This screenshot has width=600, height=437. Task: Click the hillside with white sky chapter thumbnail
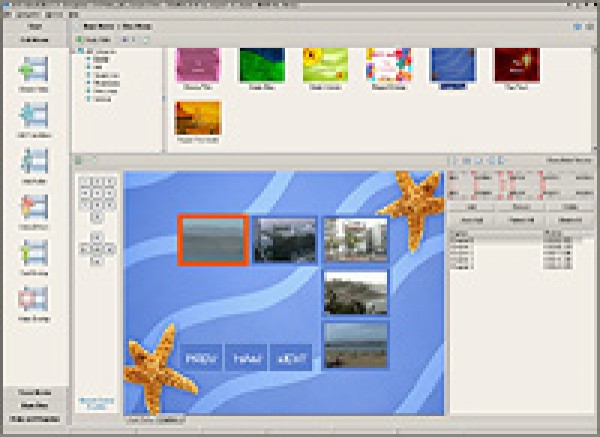click(x=356, y=293)
